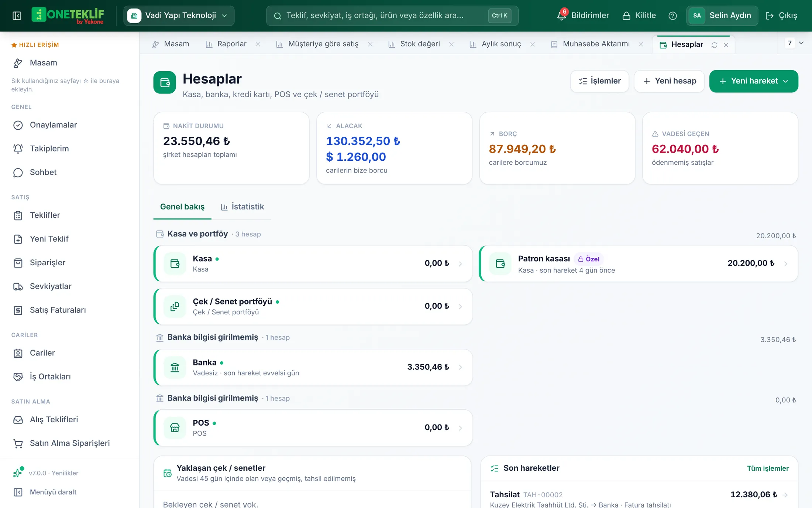The width and height of the screenshot is (812, 508).
Task: Expand the Yeni hareket dropdown button
Action: click(754, 81)
